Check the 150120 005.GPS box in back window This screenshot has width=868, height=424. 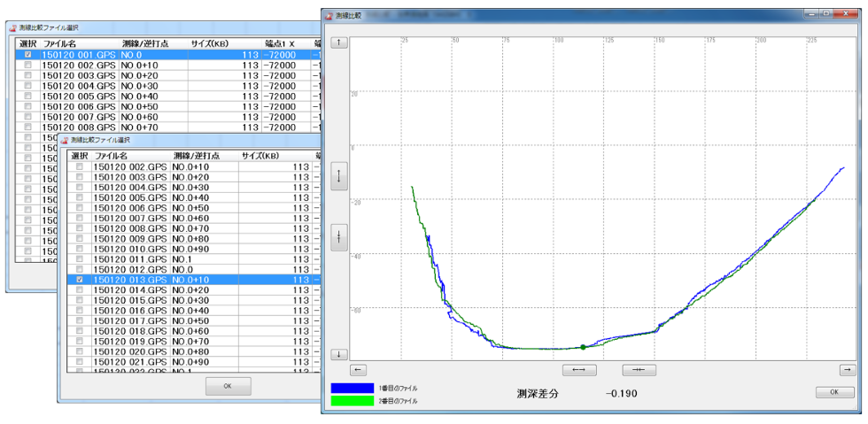28,96
